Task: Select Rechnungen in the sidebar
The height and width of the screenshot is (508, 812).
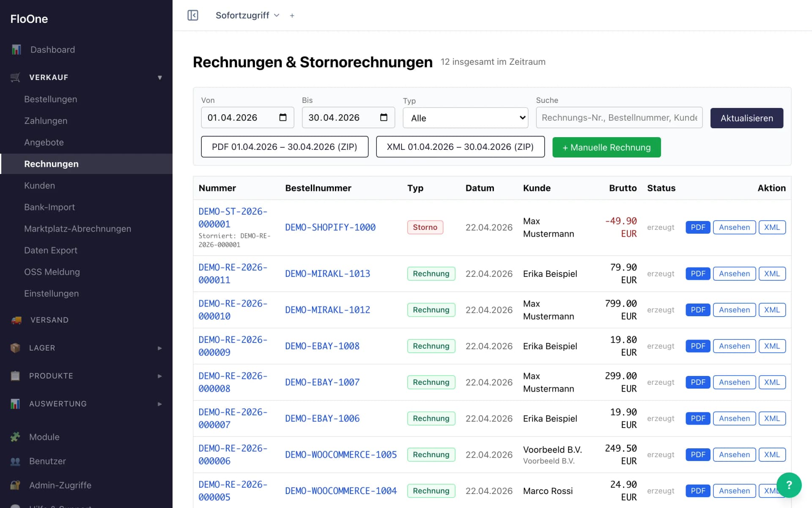Action: pos(86,164)
